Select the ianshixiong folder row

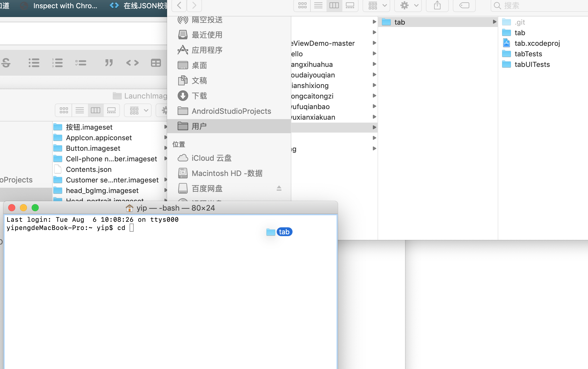pos(334,85)
